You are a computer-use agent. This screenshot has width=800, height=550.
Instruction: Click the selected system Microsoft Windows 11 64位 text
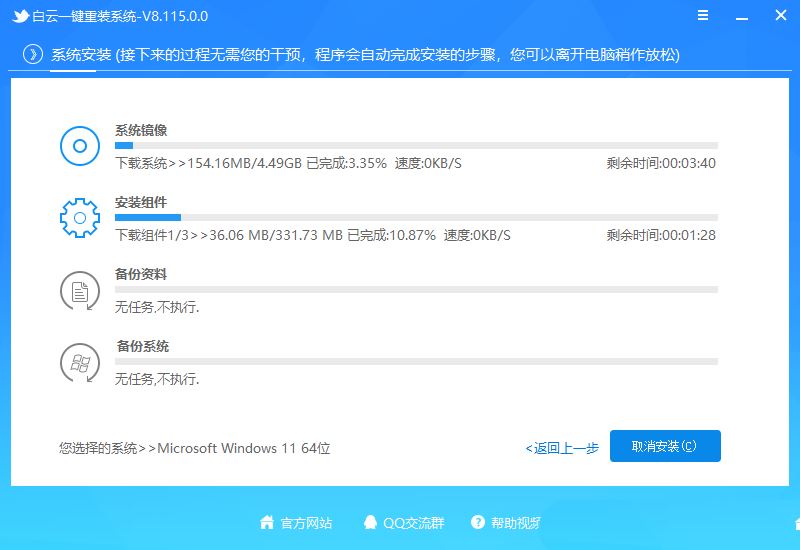click(194, 448)
